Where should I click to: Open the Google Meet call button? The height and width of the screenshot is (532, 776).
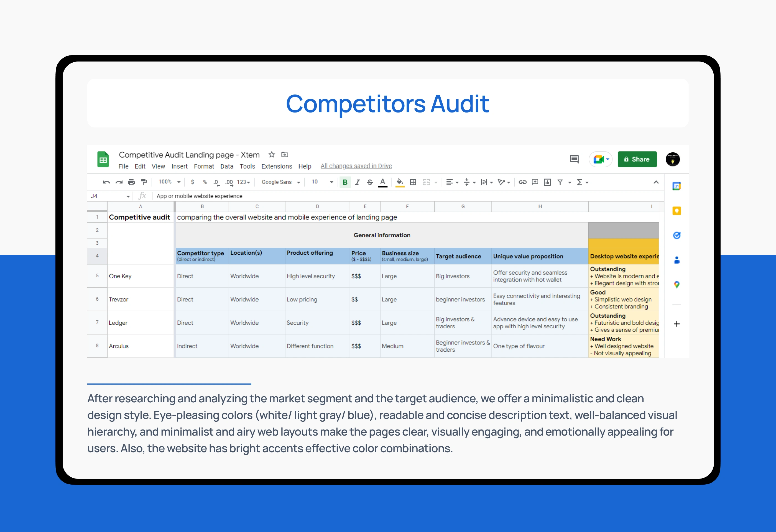coord(601,159)
